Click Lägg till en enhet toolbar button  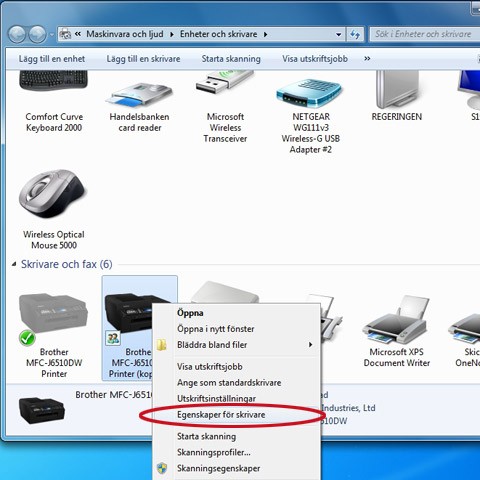coord(52,59)
